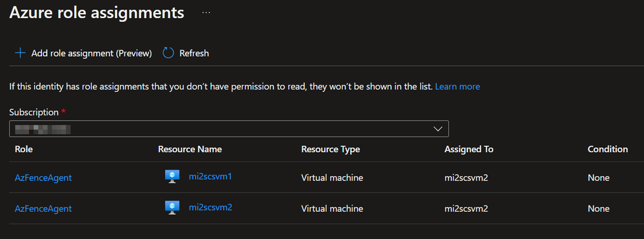Select Assigned To value in first row

[x=466, y=178]
